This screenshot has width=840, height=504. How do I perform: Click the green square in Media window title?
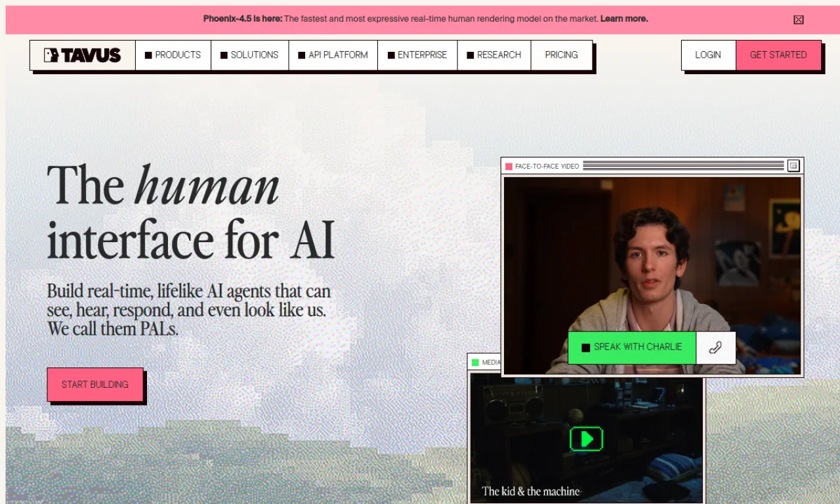click(x=475, y=362)
